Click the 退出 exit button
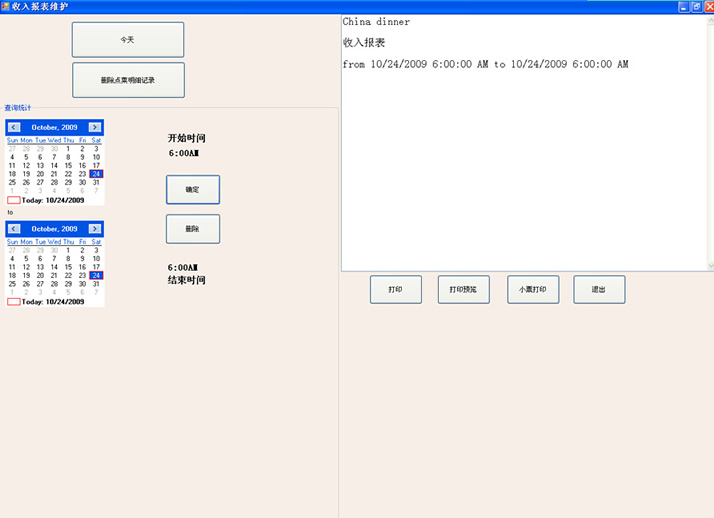This screenshot has width=714, height=518. (599, 289)
